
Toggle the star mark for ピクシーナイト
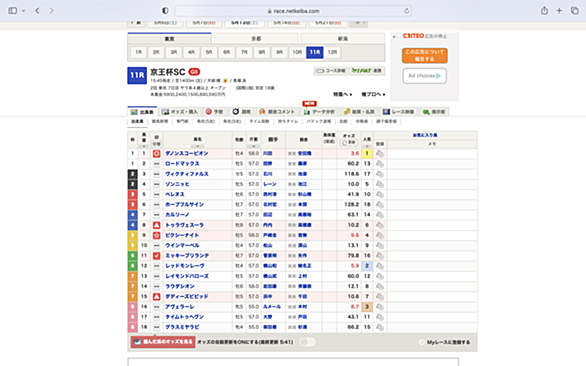point(157,235)
